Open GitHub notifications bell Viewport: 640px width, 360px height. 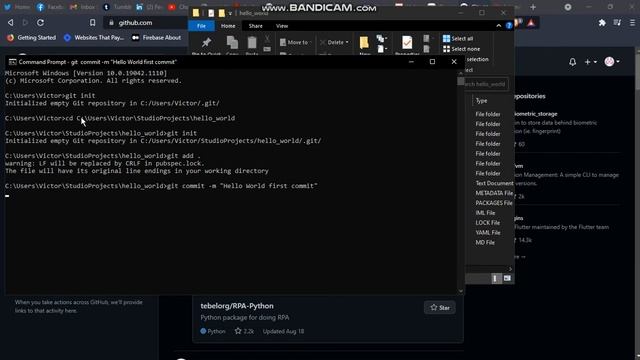[x=573, y=62]
